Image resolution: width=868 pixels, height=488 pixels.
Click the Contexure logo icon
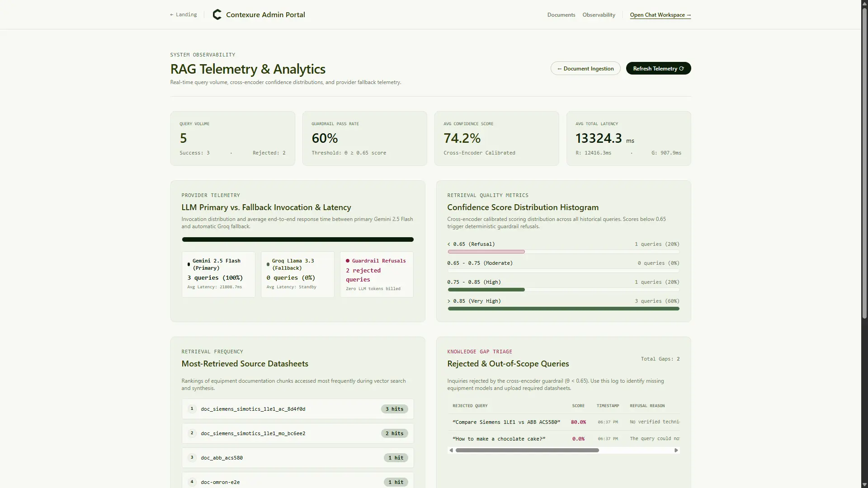point(217,14)
